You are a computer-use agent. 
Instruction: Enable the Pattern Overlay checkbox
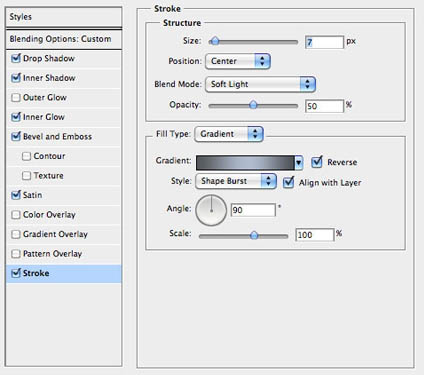[x=16, y=254]
